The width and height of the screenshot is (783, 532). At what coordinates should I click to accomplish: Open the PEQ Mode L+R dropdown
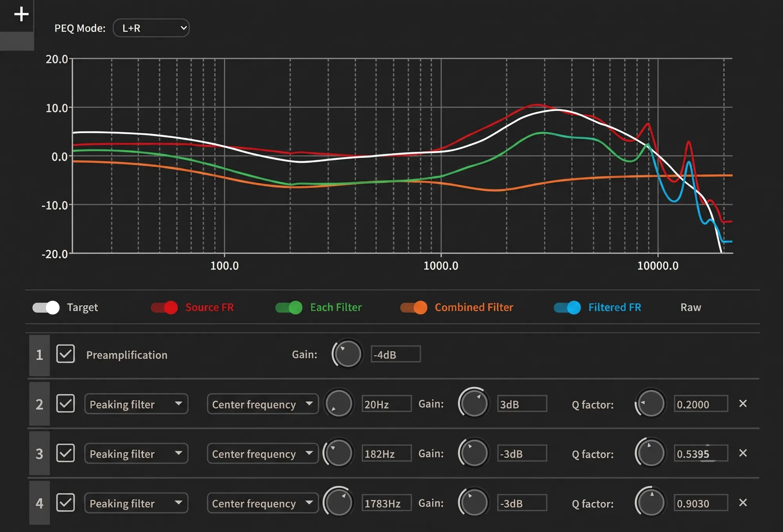coord(151,28)
